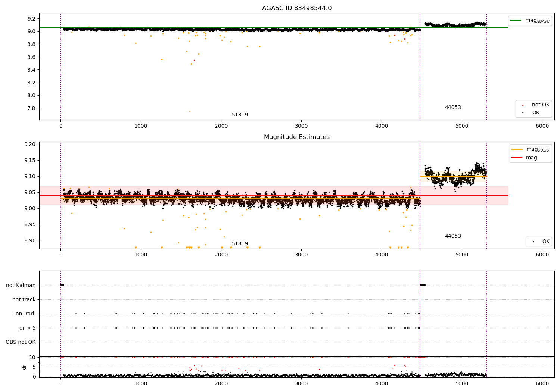This screenshot has width=560, height=392.
Task: Click the 51819 annotation in Magnitude Estimates plot
Action: point(240,244)
